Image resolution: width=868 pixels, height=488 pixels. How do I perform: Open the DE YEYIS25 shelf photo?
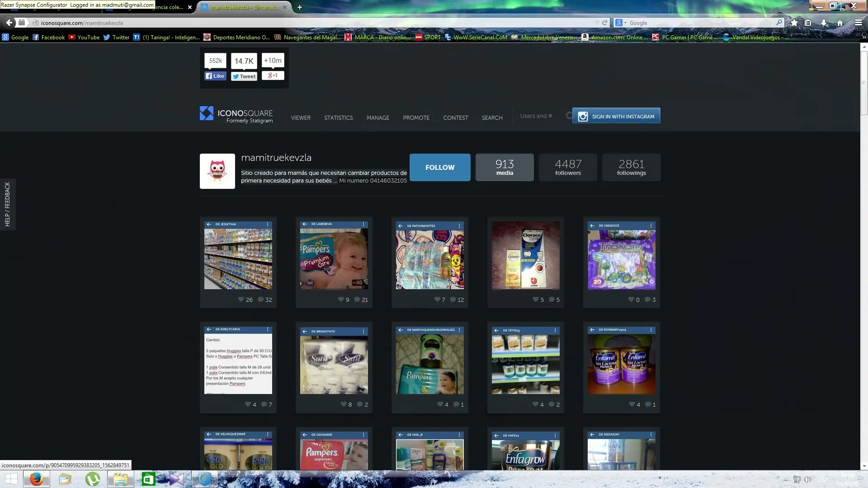tap(526, 360)
